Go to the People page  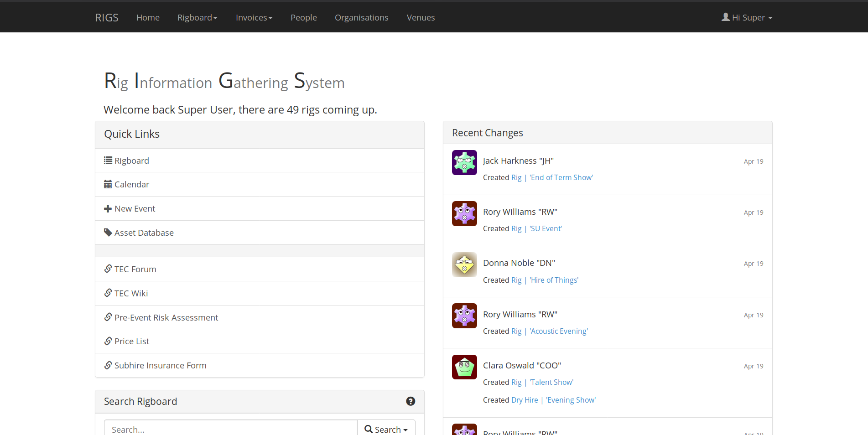point(303,17)
